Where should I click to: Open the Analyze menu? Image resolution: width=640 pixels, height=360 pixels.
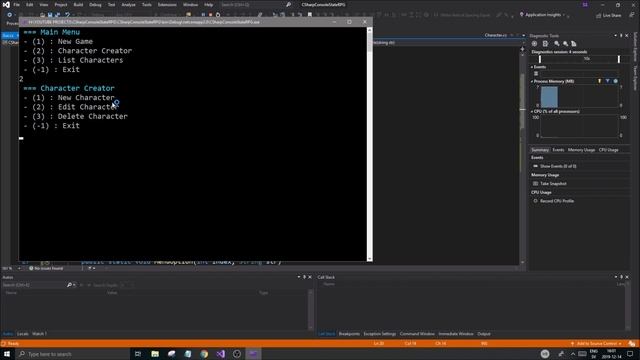coord(128,4)
